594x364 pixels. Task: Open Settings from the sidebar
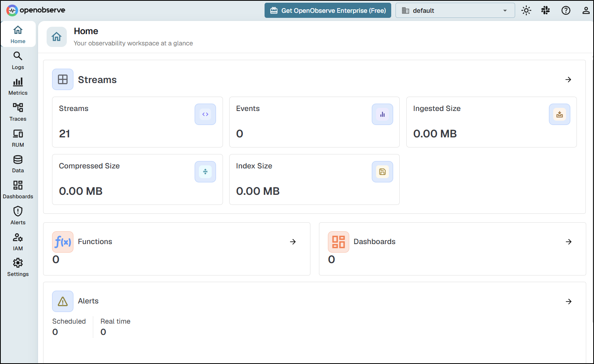18,267
